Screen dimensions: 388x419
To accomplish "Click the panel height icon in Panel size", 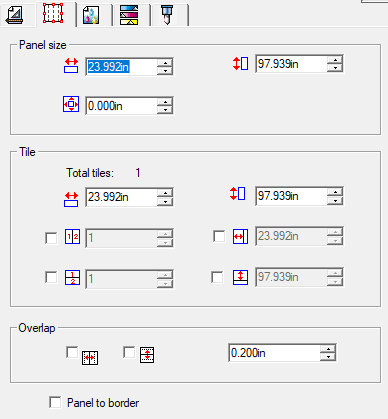I will tap(240, 63).
